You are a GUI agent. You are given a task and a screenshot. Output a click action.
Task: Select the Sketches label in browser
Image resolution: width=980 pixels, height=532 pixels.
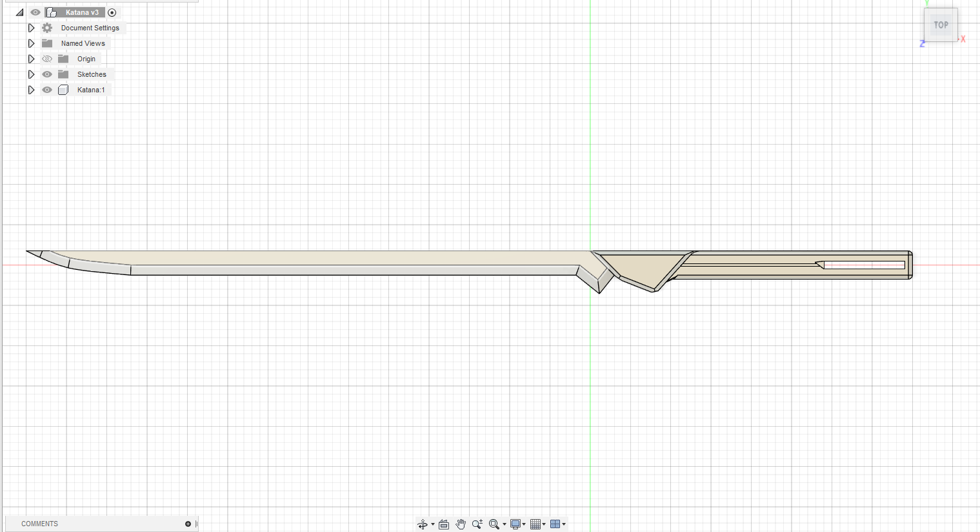(x=92, y=74)
